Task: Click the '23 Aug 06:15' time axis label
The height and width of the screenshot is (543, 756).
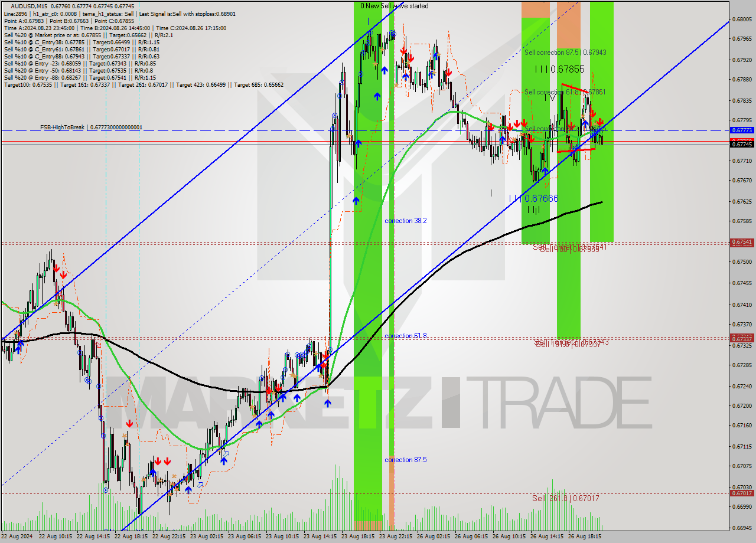Action: point(244,537)
